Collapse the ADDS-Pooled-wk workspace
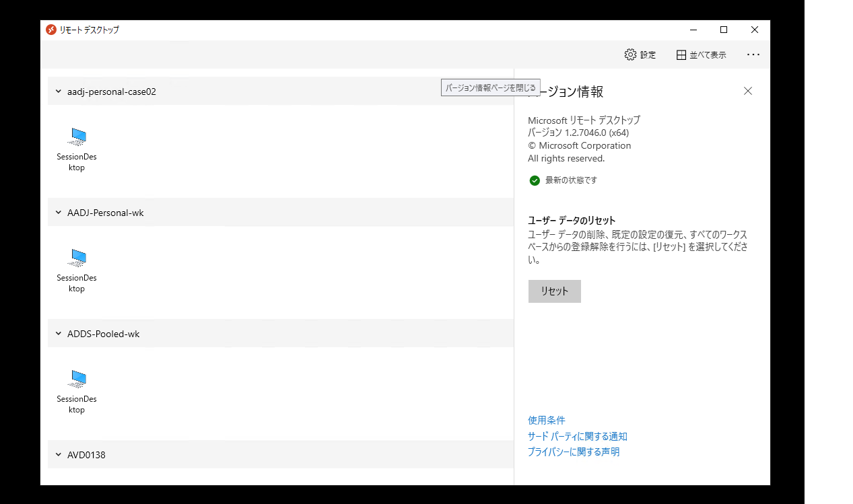This screenshot has height=504, width=853. pyautogui.click(x=59, y=334)
